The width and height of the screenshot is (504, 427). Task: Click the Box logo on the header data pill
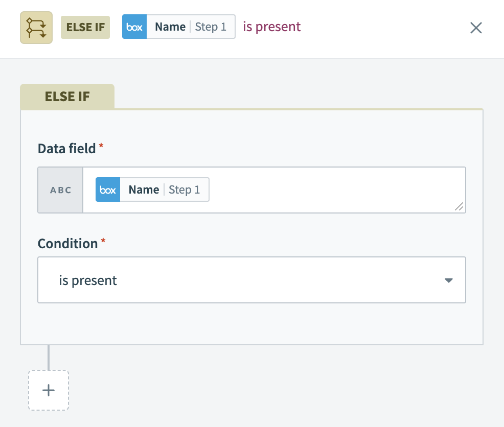point(134,27)
